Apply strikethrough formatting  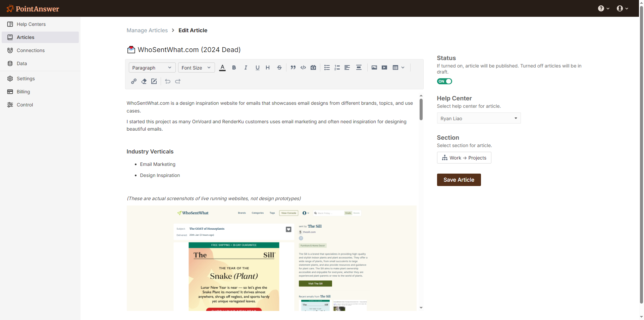[279, 67]
